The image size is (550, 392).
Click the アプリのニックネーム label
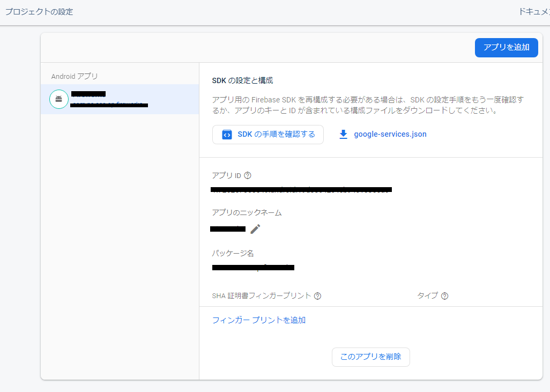(247, 213)
